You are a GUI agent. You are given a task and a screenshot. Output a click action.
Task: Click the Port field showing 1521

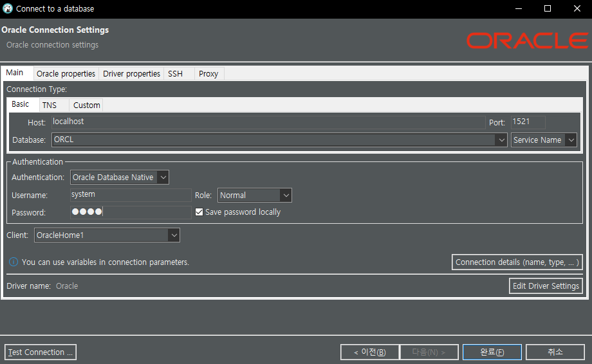pyautogui.click(x=528, y=122)
